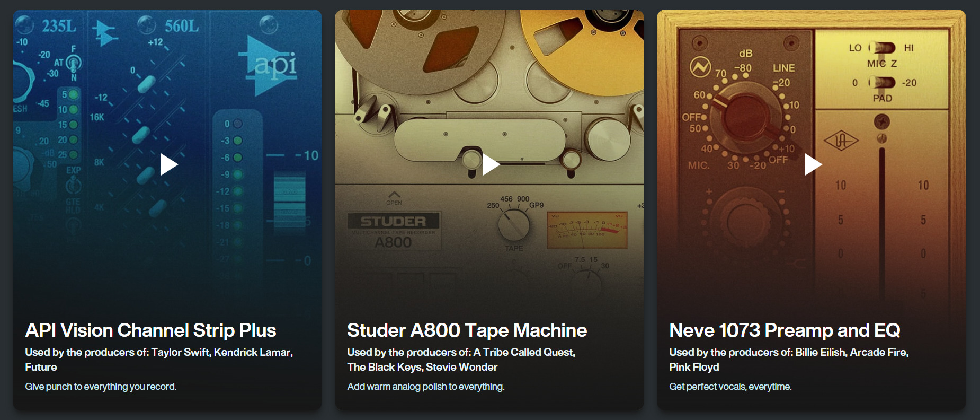Click the LO/HI MIC Z switch graphic
980x420 pixels.
coord(882,48)
